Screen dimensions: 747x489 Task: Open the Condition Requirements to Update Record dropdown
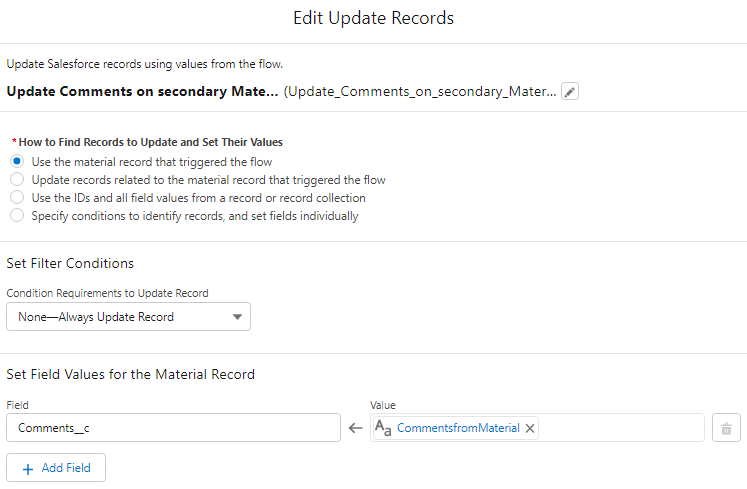[x=128, y=317]
